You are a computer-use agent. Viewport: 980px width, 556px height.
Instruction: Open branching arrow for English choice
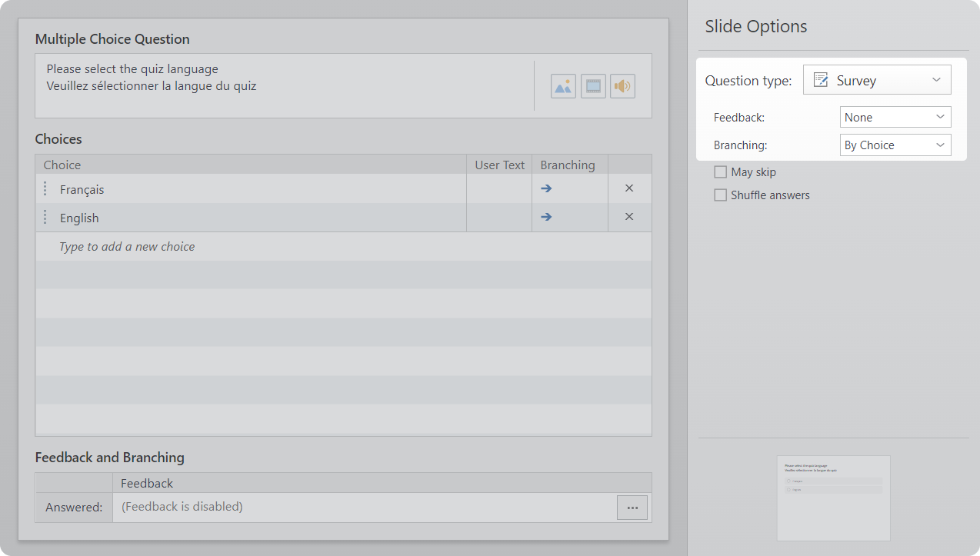[546, 217]
